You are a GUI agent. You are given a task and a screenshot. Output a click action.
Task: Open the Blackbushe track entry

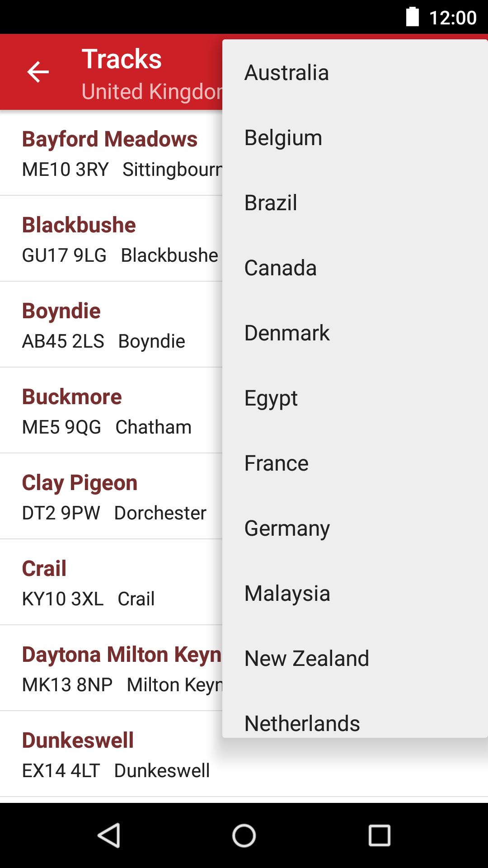111,239
